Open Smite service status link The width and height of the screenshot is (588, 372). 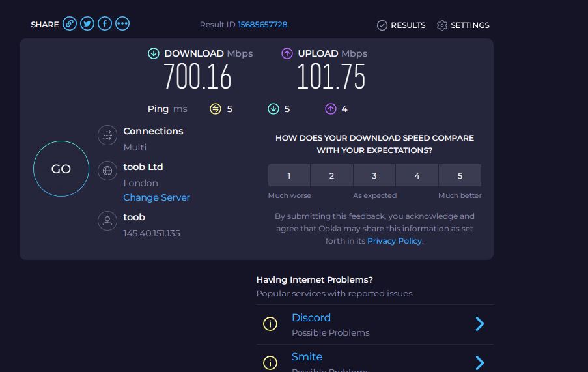pyautogui.click(x=307, y=356)
